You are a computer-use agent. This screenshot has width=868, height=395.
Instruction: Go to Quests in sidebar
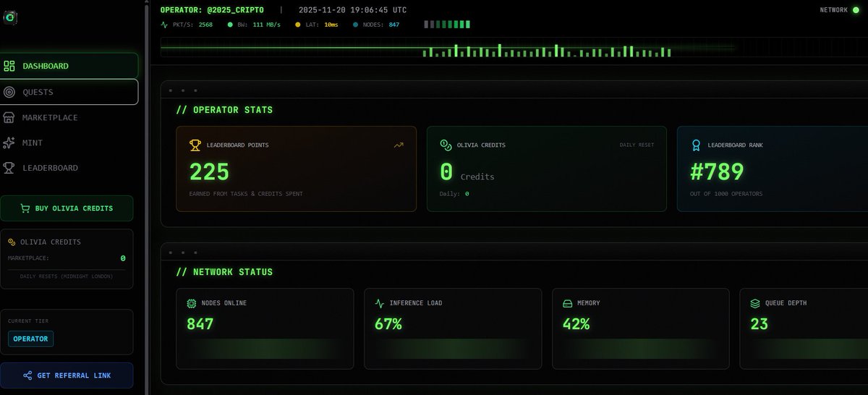click(69, 92)
